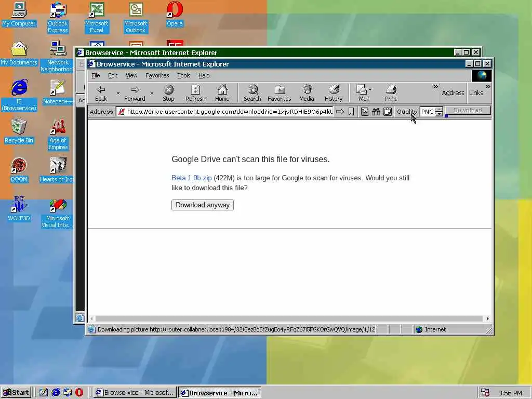Open the My Documents desktop folder

(x=19, y=54)
